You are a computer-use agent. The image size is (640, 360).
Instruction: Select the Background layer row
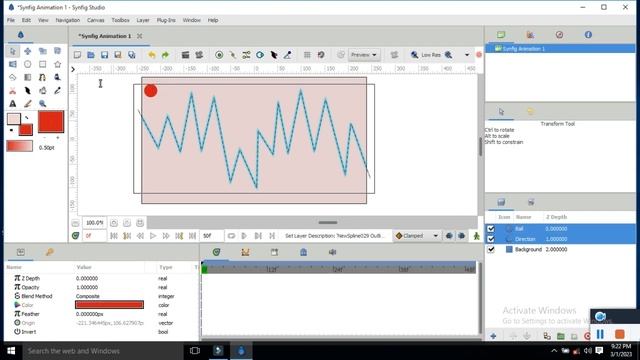560,249
